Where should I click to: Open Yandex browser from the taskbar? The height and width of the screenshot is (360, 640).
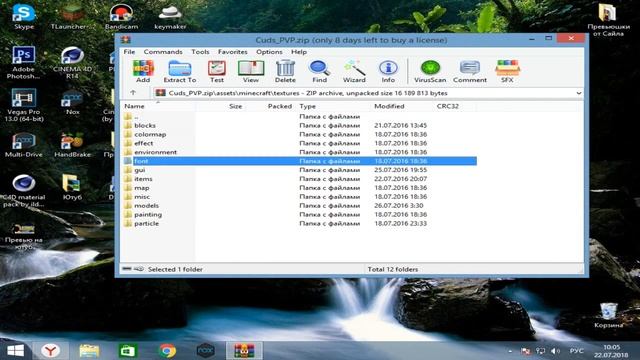pyautogui.click(x=51, y=351)
